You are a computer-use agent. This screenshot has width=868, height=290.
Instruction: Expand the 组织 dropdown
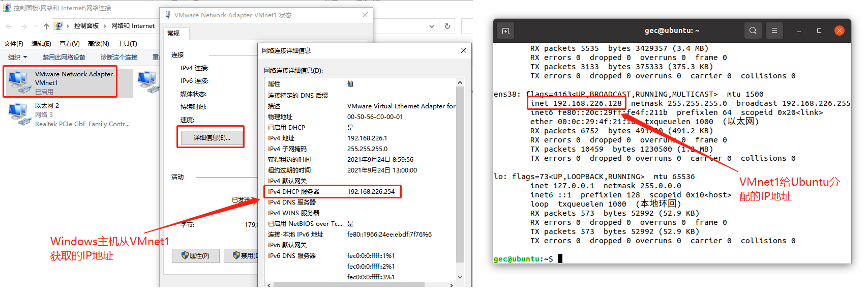click(18, 57)
